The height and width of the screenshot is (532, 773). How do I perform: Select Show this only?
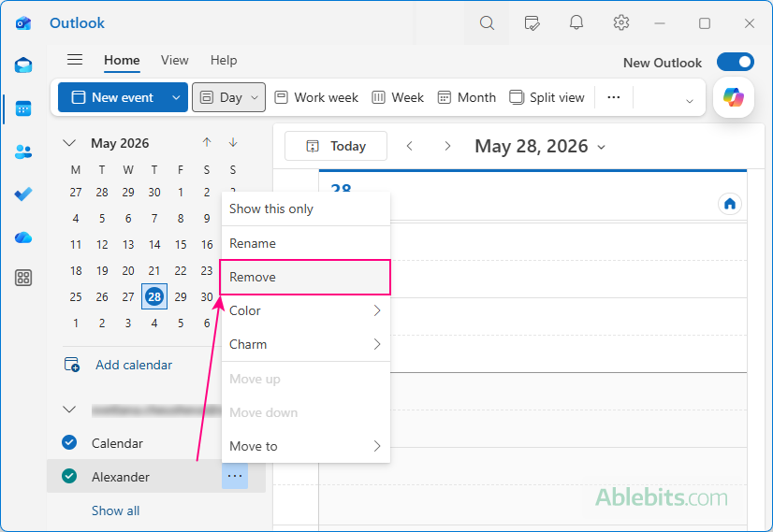pos(306,208)
